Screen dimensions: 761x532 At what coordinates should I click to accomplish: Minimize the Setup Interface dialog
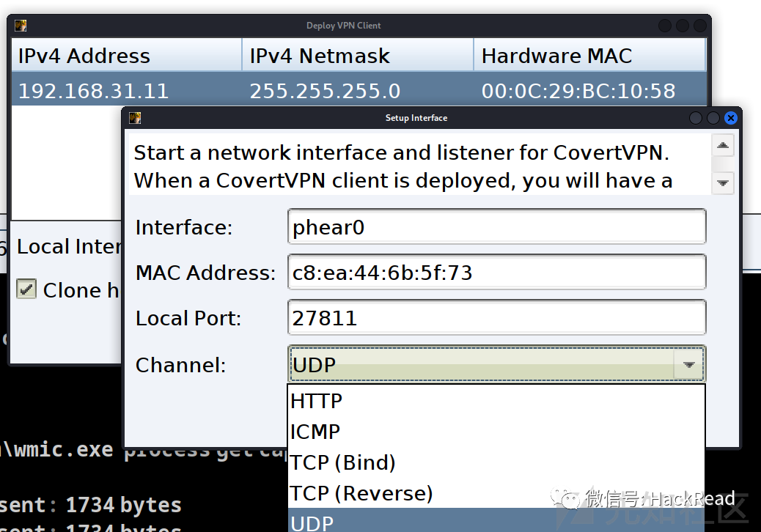coord(696,118)
